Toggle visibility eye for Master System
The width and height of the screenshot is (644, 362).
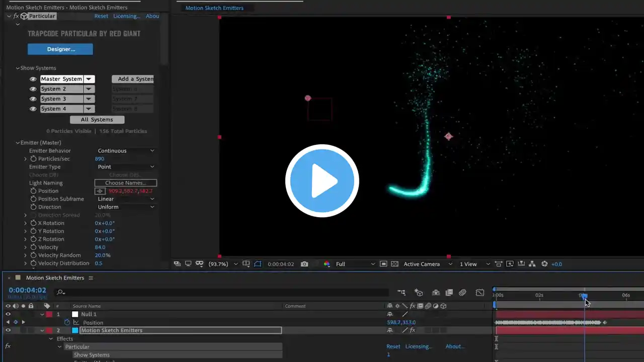[33, 79]
